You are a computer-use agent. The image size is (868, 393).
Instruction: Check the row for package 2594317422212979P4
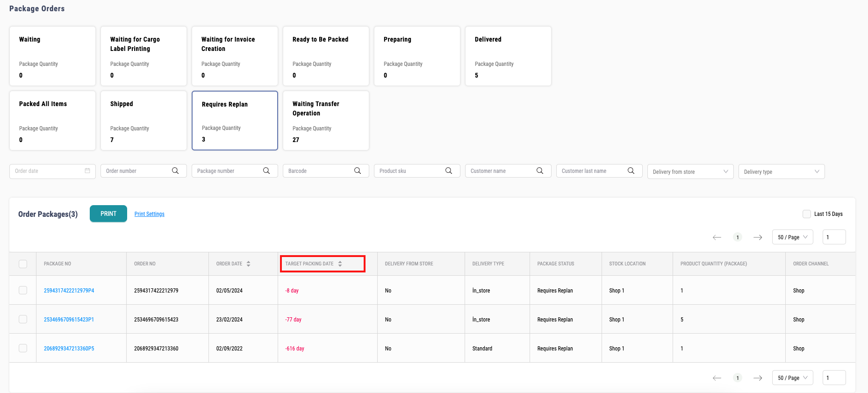[23, 290]
